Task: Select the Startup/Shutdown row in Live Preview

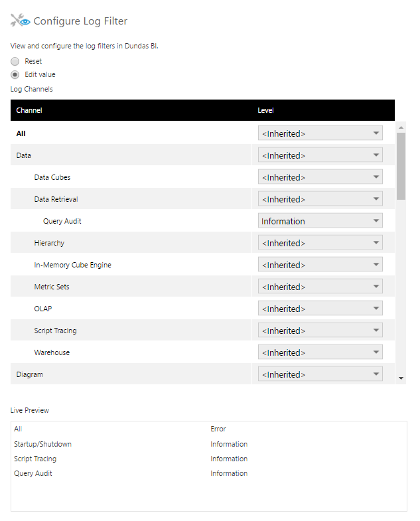Action: point(43,444)
